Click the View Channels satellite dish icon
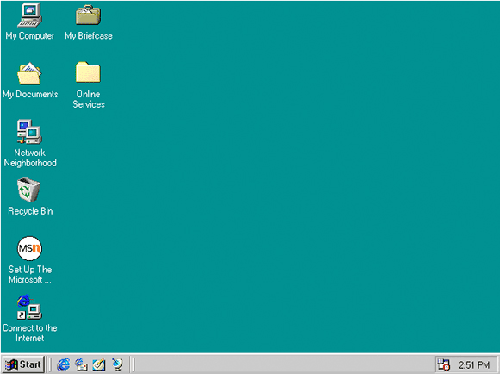Image resolution: width=500 pixels, height=374 pixels. (x=117, y=364)
